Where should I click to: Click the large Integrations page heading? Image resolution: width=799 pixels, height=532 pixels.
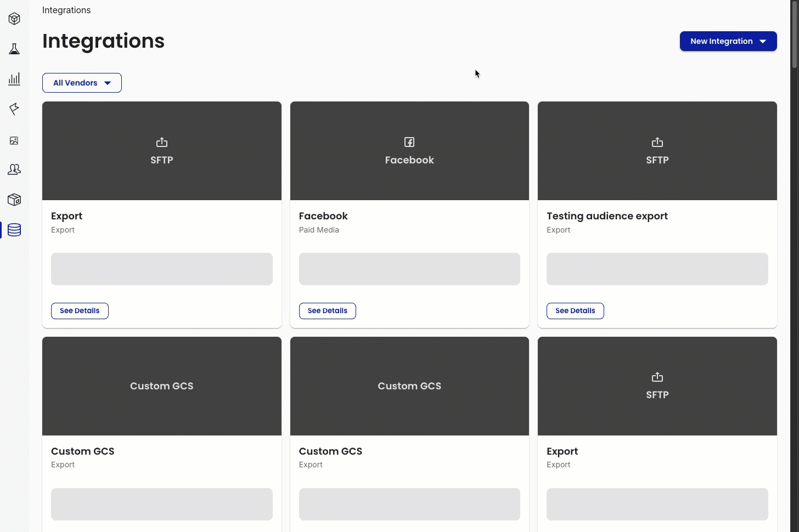coord(103,41)
